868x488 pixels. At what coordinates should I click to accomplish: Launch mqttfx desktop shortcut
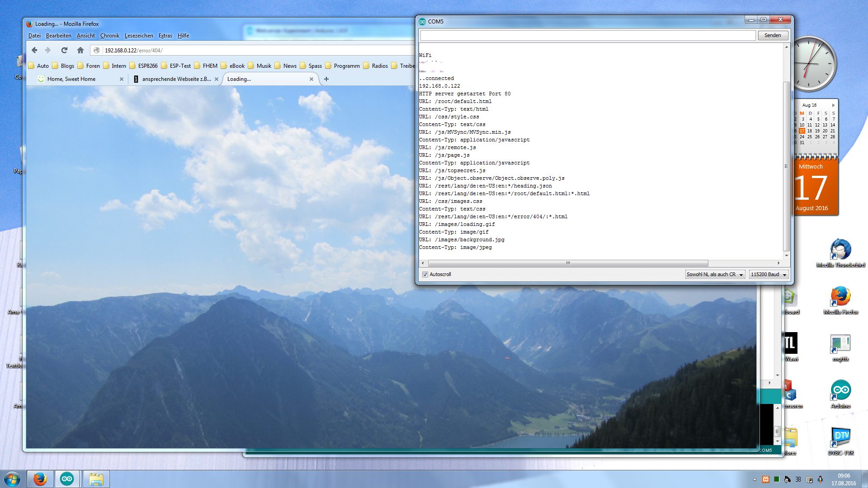pyautogui.click(x=840, y=347)
